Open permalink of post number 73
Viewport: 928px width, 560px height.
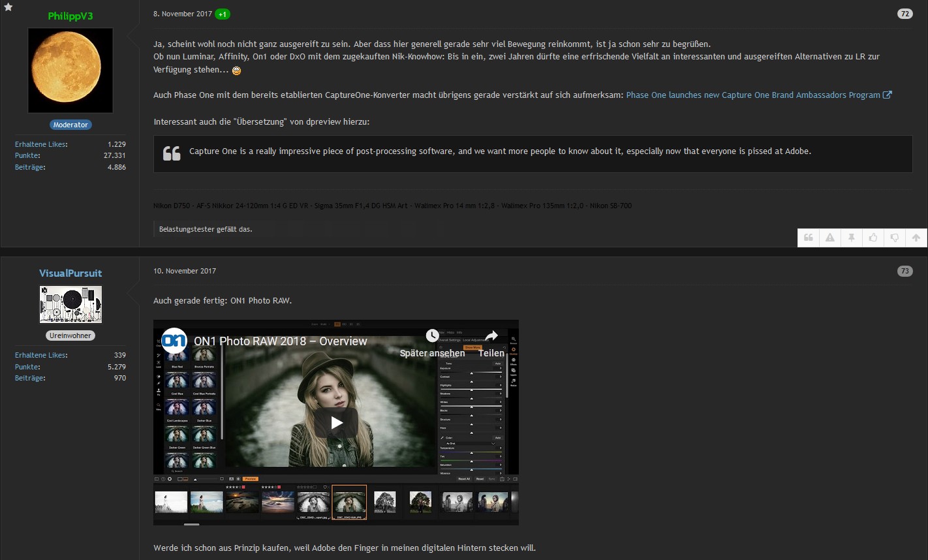point(905,271)
